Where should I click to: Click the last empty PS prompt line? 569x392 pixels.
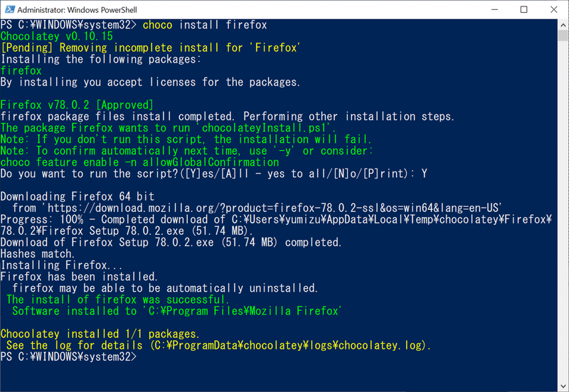point(69,357)
